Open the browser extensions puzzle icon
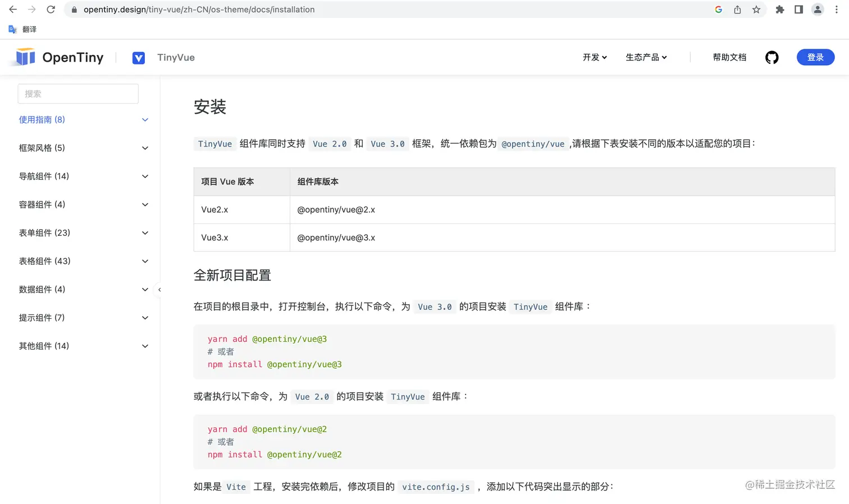 [x=780, y=10]
